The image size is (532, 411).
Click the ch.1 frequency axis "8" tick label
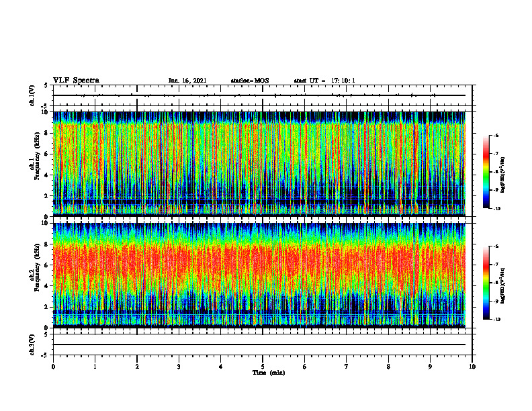point(47,133)
